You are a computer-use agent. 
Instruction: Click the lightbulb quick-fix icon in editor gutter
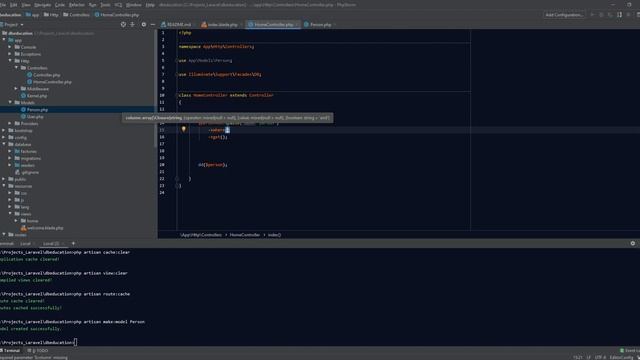(184, 129)
